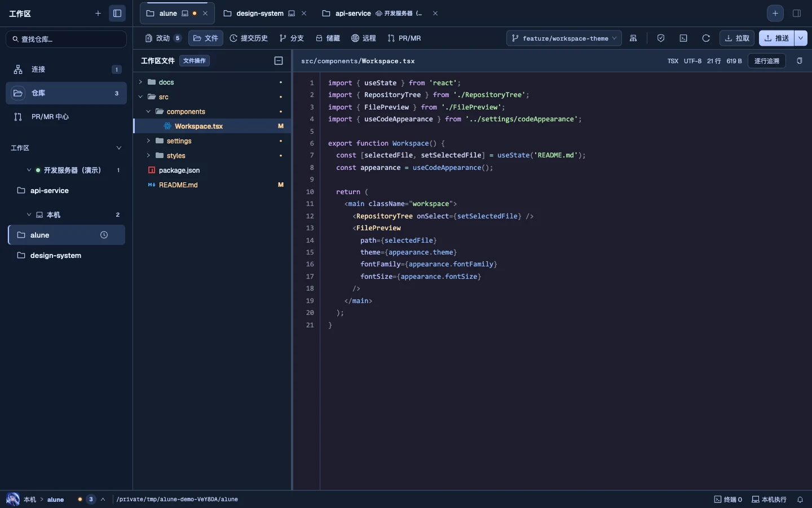Click the shield check icon
Viewport: 812px width, 508px height.
(661, 38)
